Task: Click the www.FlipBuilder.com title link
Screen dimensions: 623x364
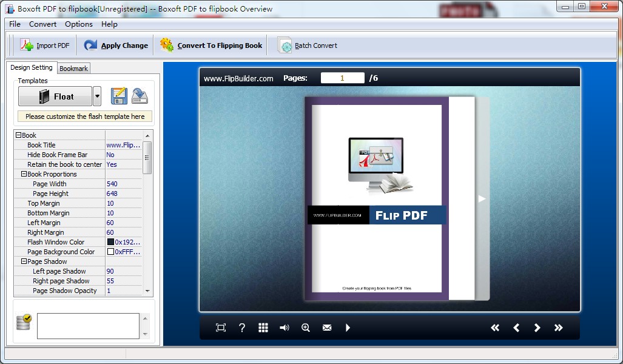Action: pos(238,78)
